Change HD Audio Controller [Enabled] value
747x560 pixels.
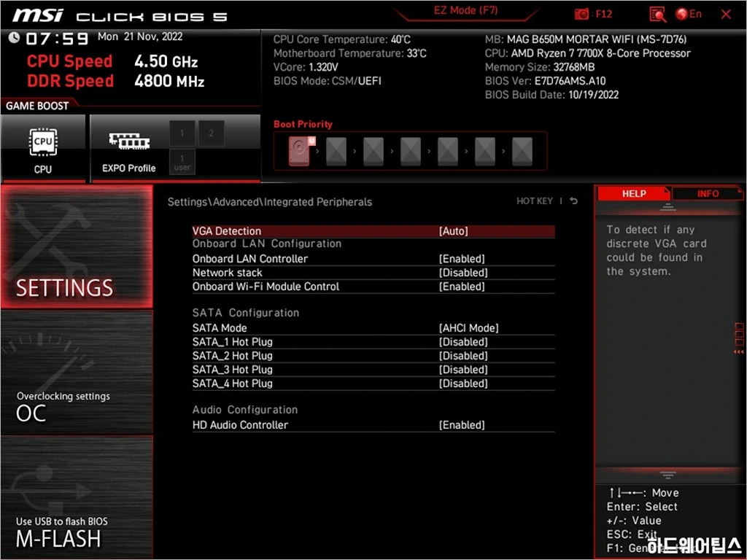[x=462, y=425]
